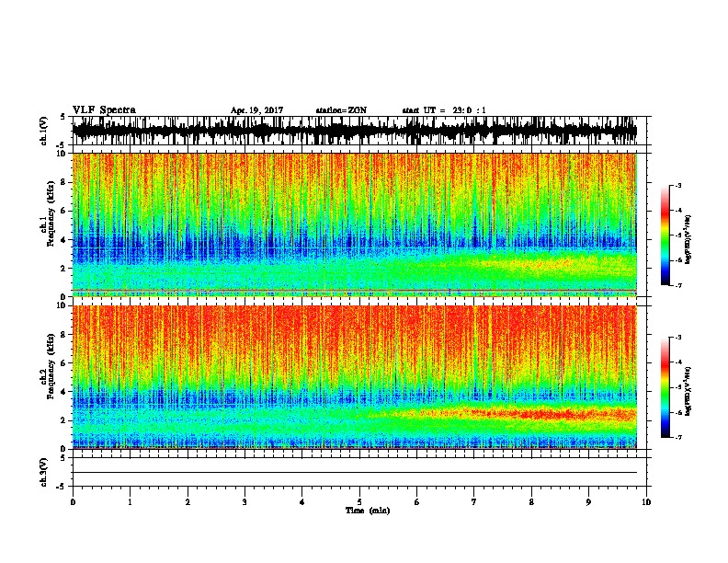
Task: Click the ch.2 color bar "-7" label
Action: [x=677, y=438]
